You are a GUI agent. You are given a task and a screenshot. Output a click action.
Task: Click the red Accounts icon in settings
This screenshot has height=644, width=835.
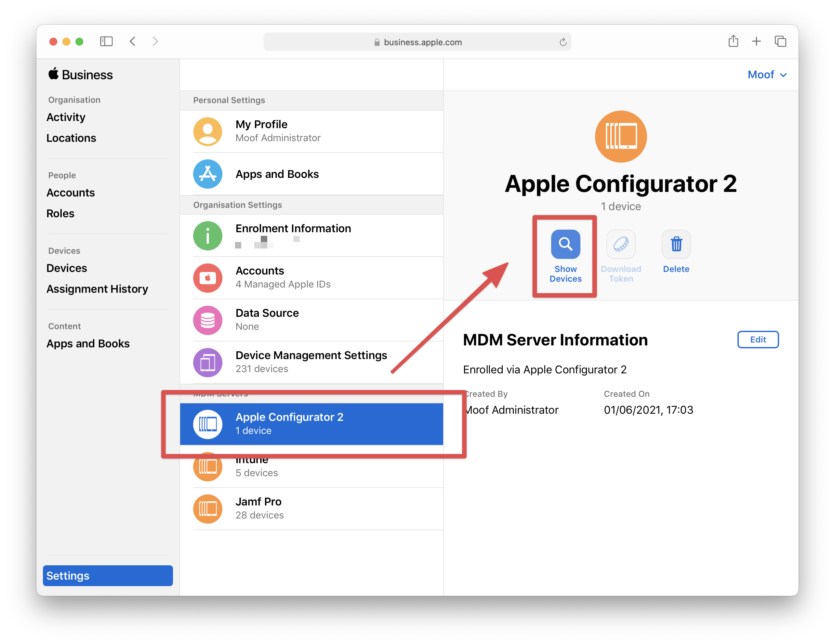pyautogui.click(x=207, y=278)
